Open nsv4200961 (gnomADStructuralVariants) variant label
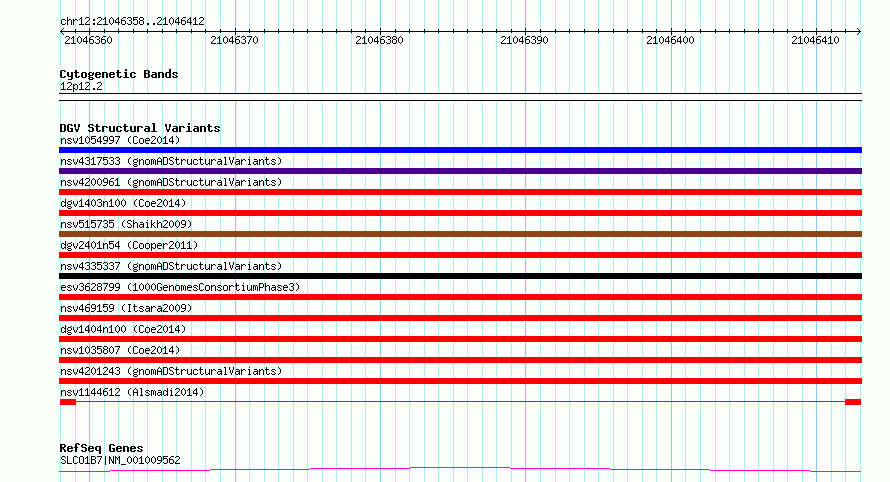The image size is (890, 482). pyautogui.click(x=171, y=182)
